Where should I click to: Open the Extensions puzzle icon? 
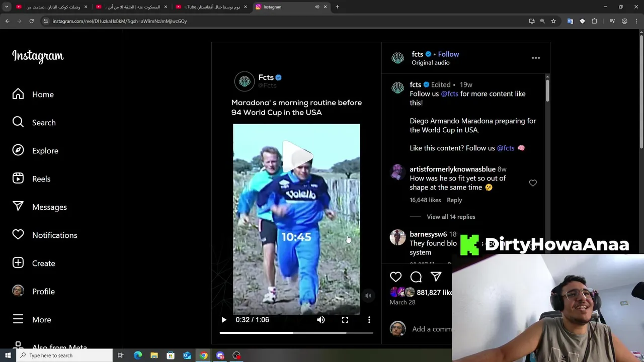pyautogui.click(x=595, y=21)
